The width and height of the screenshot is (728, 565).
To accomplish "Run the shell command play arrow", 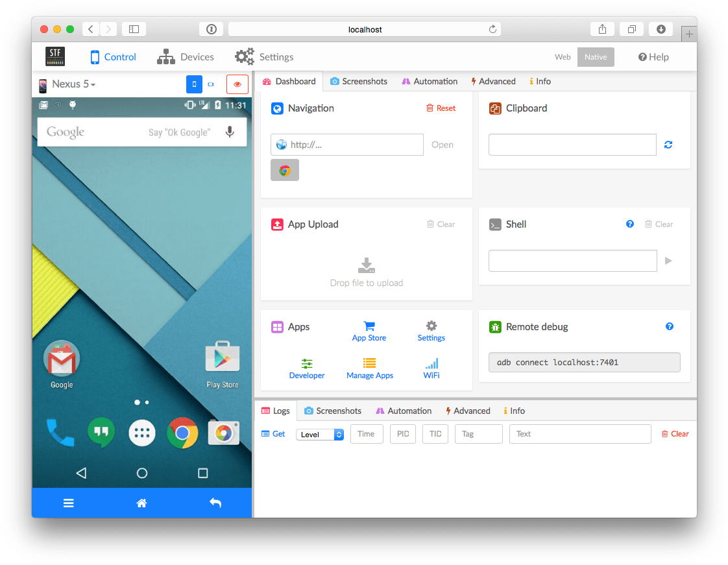I will [668, 261].
